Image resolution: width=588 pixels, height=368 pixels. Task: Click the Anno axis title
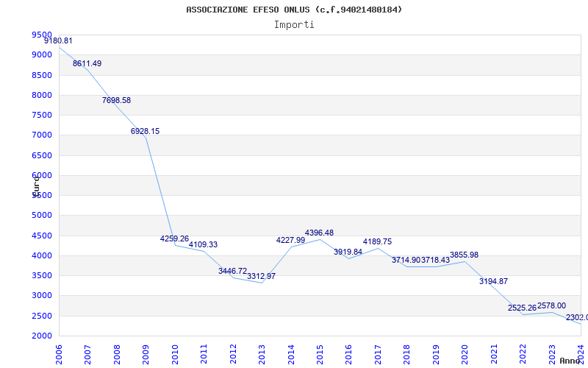570,361
